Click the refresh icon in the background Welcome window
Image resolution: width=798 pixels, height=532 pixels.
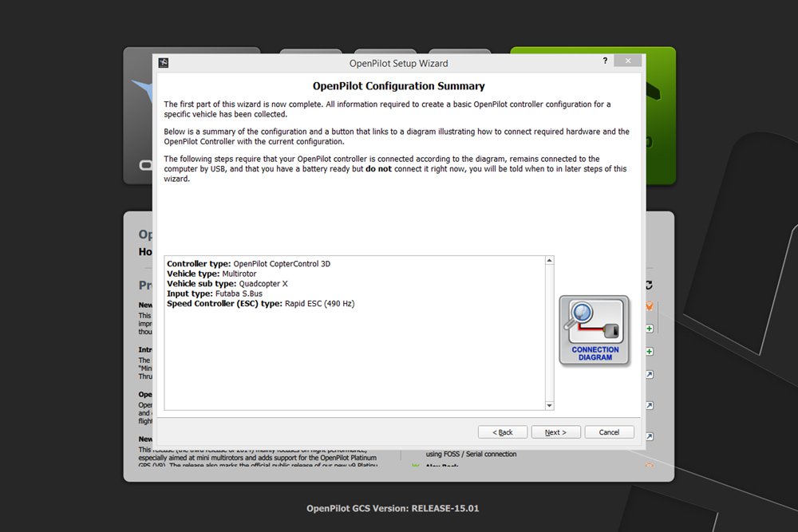coord(649,285)
